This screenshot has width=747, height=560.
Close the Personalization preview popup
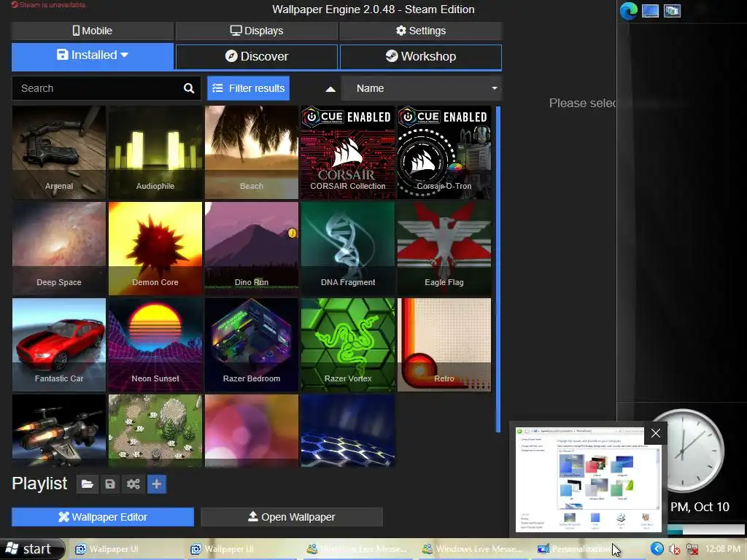coord(656,433)
